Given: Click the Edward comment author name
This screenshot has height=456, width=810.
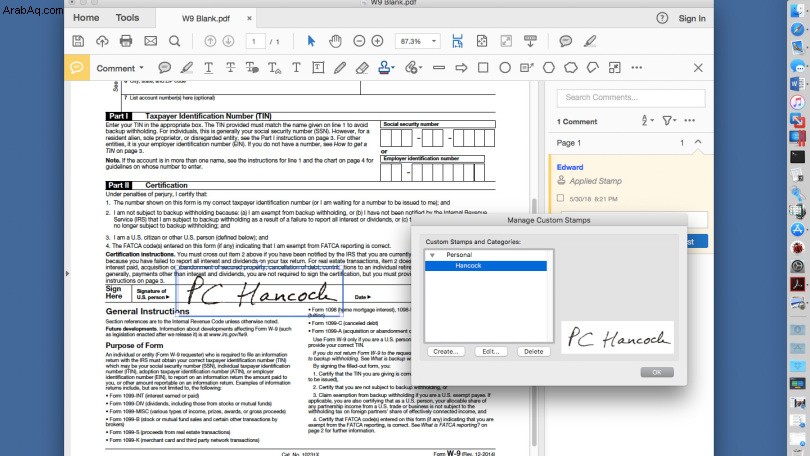Looking at the screenshot, I should pos(570,167).
